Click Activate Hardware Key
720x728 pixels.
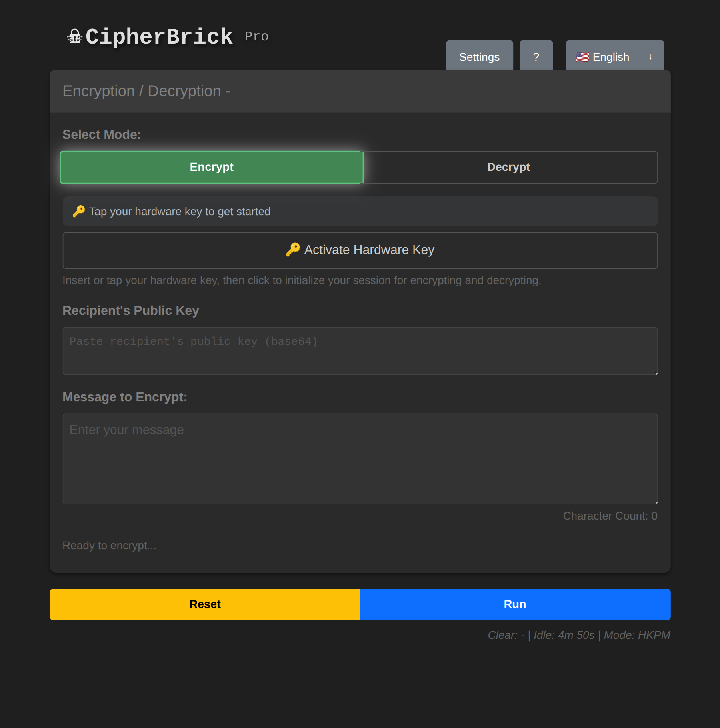[x=360, y=250]
